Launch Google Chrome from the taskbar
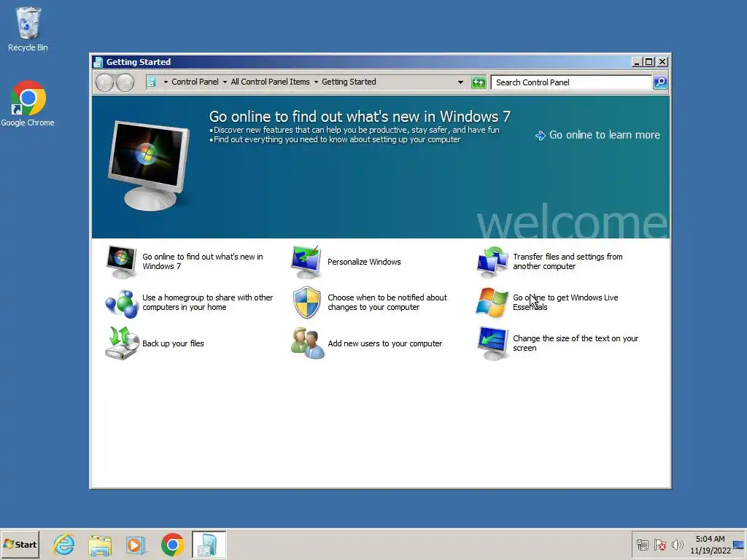 172,544
